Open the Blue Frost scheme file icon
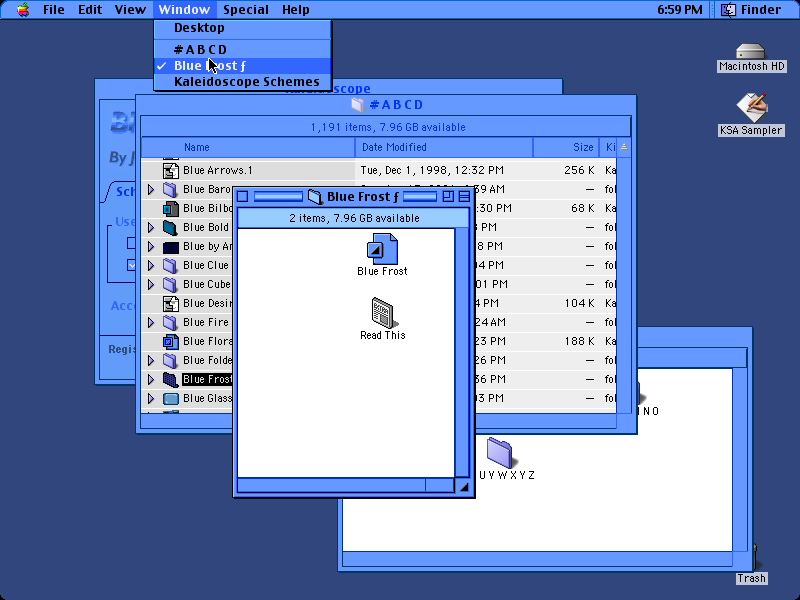The image size is (800, 600). point(382,249)
